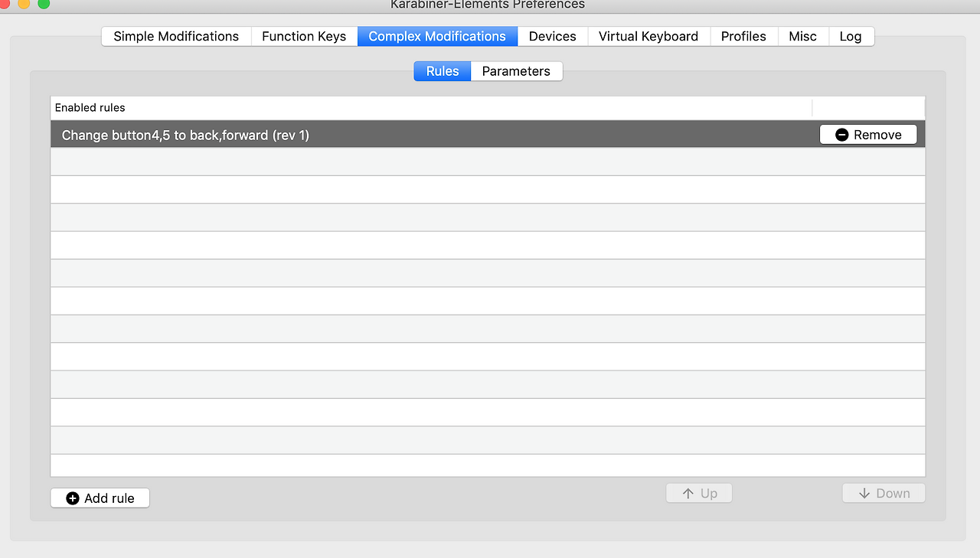The image size is (980, 558).
Task: Select the Complex Modifications tab
Action: click(437, 36)
